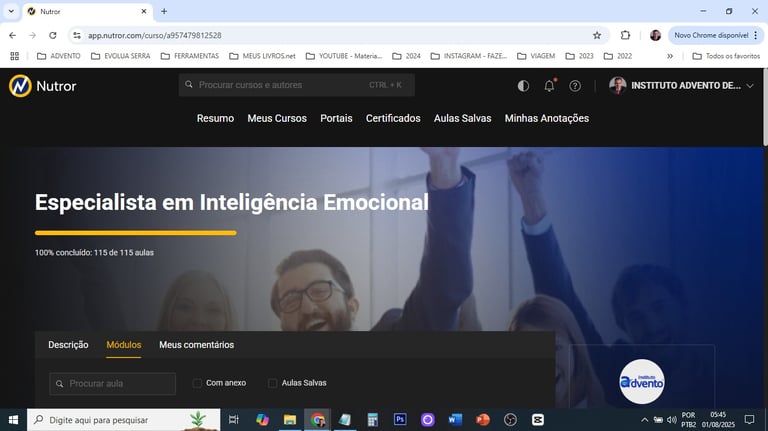This screenshot has width=768, height=431.
Task: Click Novo Chrome disponível update button
Action: (711, 35)
